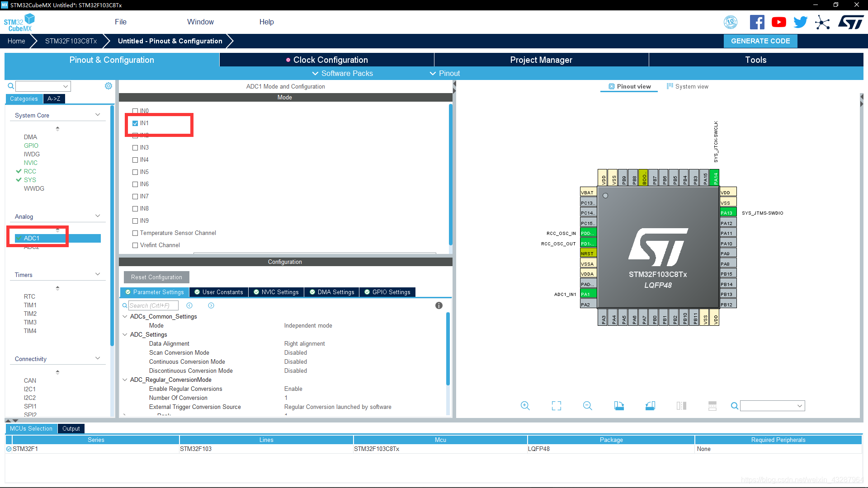Screen dimensions: 868x488
Task: Click the Reset Configuration button
Action: [156, 277]
